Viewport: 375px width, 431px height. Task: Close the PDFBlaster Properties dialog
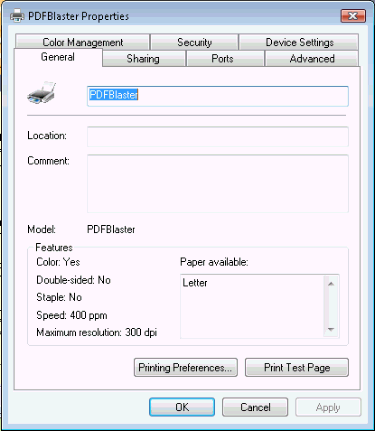353,16
